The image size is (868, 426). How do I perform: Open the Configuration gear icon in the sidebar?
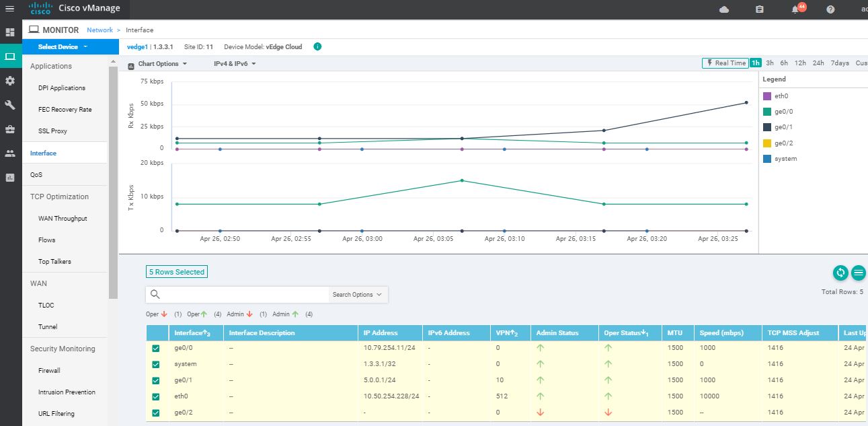(x=10, y=81)
